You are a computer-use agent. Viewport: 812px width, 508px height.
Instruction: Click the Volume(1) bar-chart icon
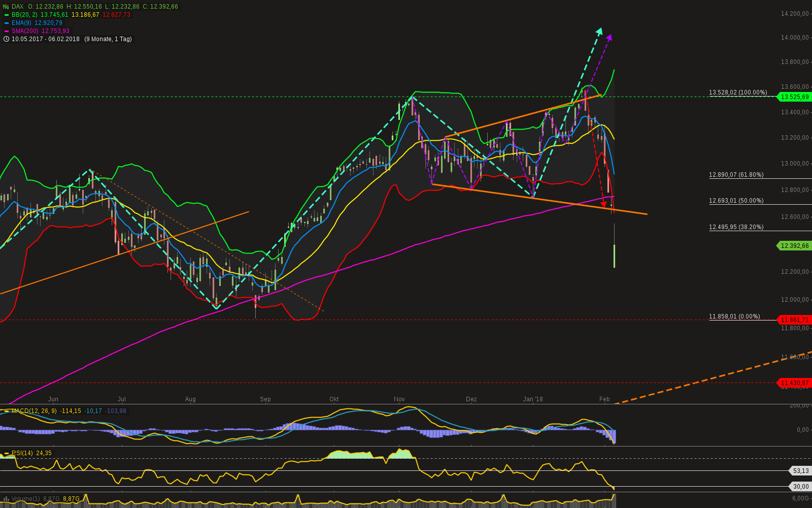pos(6,499)
